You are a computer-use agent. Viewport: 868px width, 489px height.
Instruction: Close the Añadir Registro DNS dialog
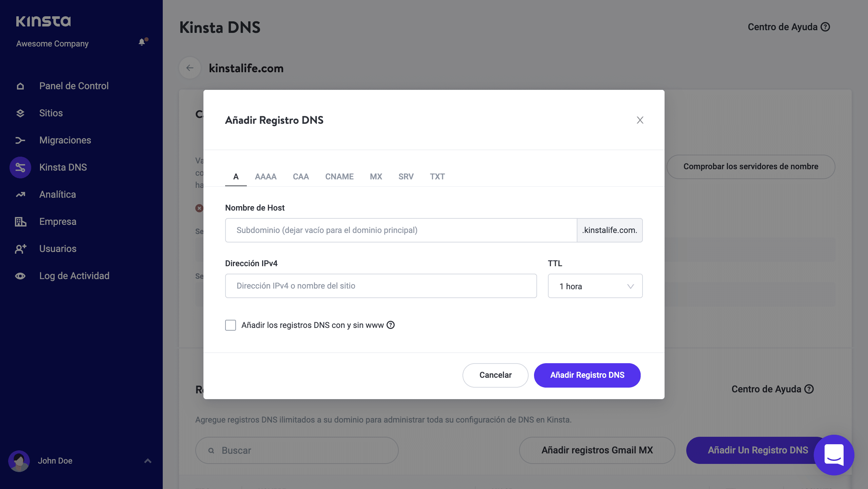[640, 120]
